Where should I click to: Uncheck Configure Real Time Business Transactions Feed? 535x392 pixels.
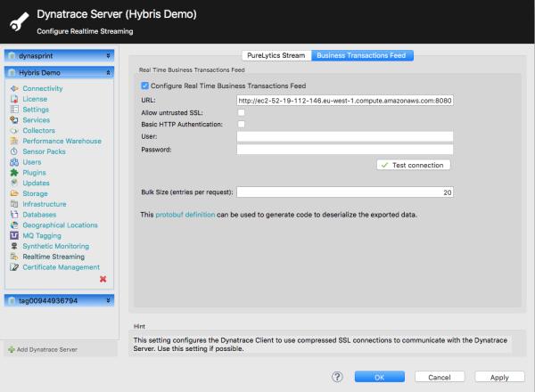click(x=145, y=86)
